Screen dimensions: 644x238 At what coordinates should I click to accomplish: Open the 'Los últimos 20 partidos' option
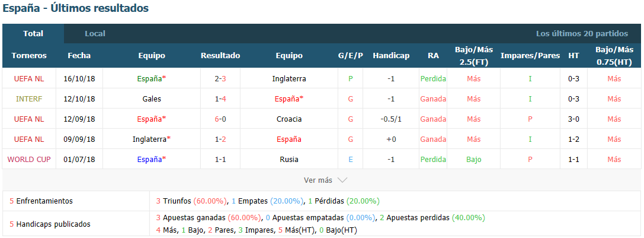pyautogui.click(x=582, y=34)
